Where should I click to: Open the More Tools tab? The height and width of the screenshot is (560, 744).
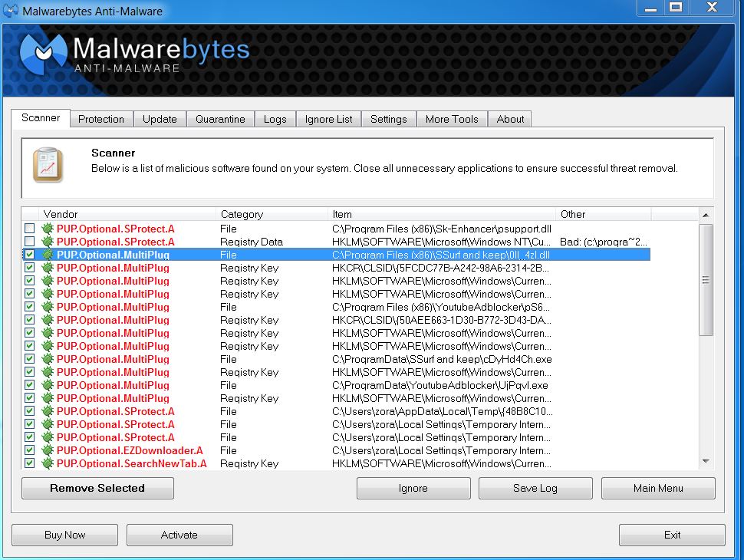click(x=452, y=119)
